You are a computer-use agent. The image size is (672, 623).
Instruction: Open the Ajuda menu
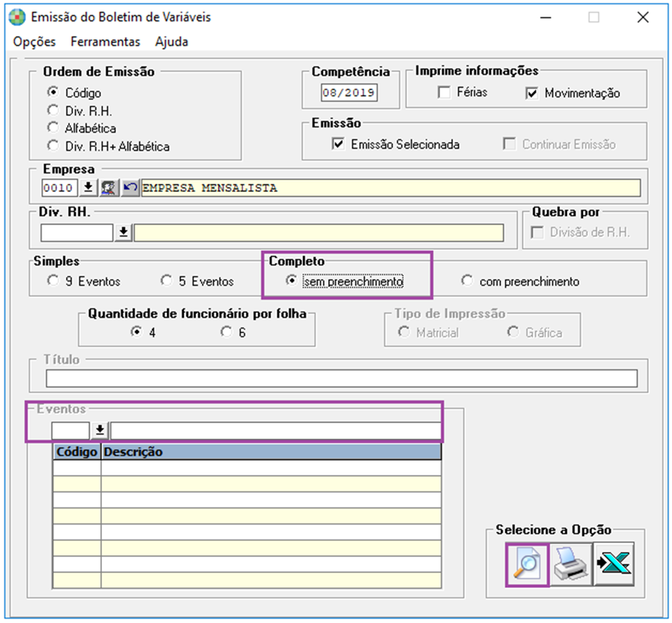point(172,42)
